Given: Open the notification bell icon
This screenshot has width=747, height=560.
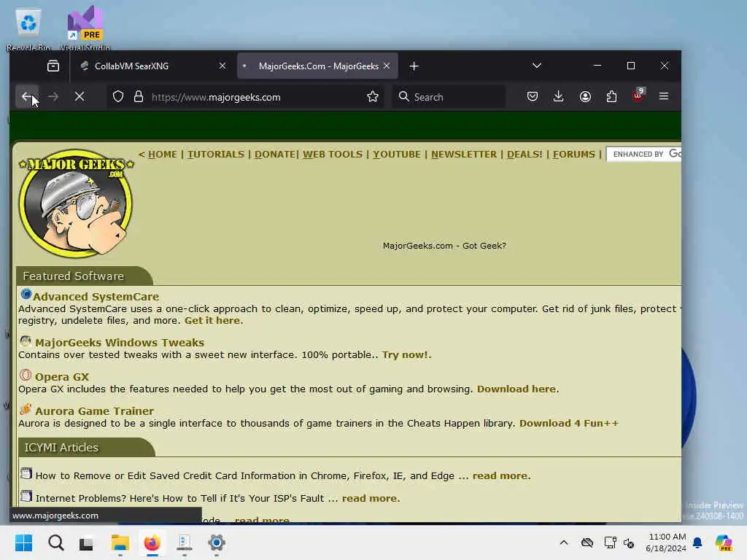Looking at the screenshot, I should pos(697,542).
